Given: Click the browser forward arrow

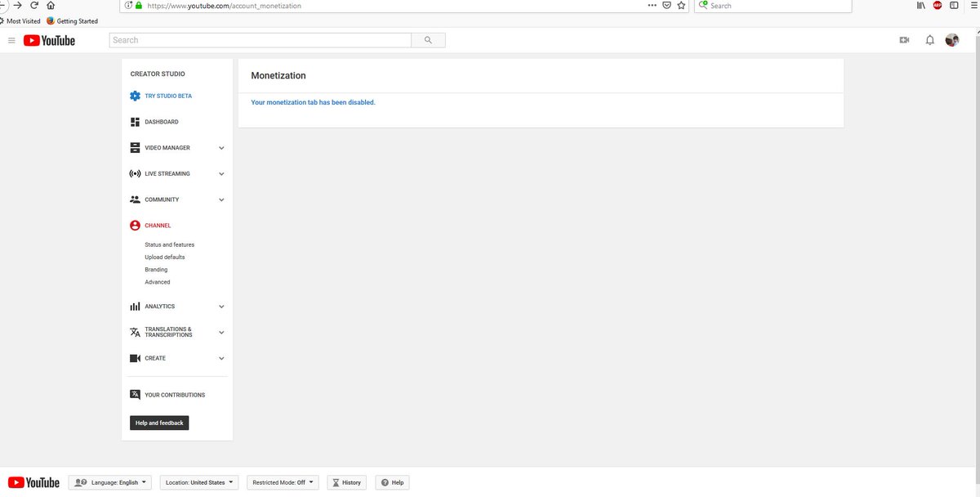Looking at the screenshot, I should [x=17, y=5].
